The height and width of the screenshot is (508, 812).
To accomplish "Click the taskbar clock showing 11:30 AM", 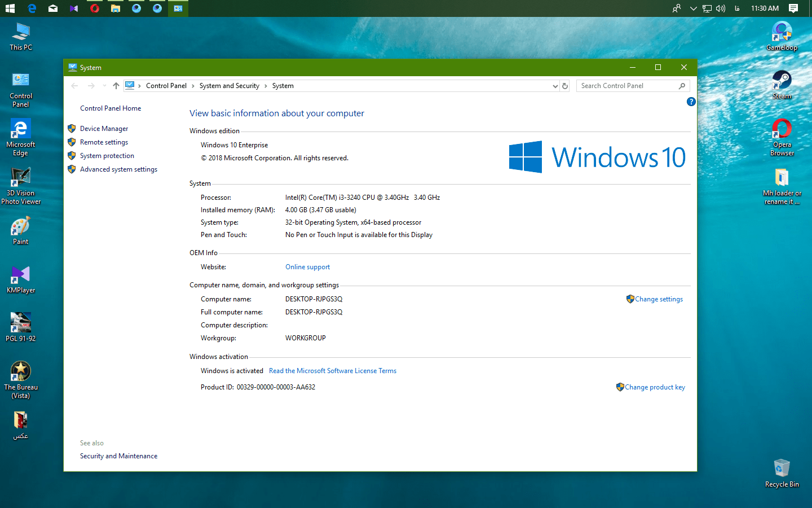I will [x=765, y=8].
